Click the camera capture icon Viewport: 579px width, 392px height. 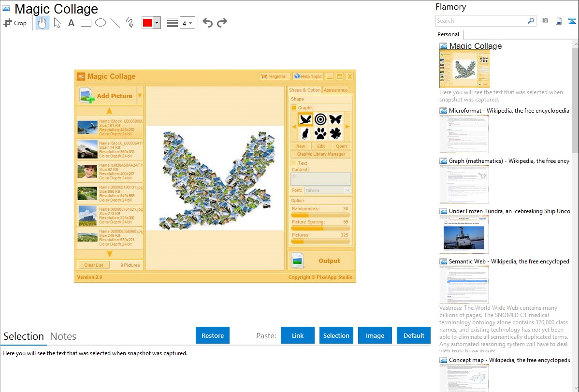545,21
